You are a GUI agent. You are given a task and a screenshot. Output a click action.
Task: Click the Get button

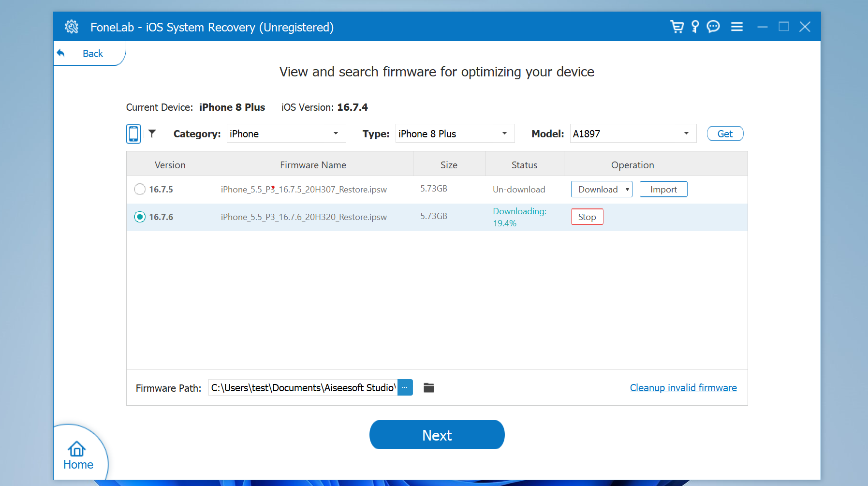click(725, 134)
